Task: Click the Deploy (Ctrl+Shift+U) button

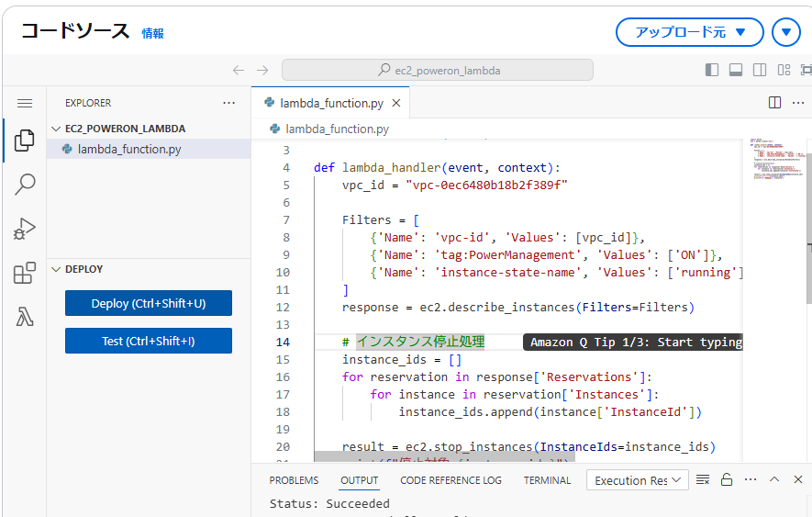Action: tap(149, 303)
